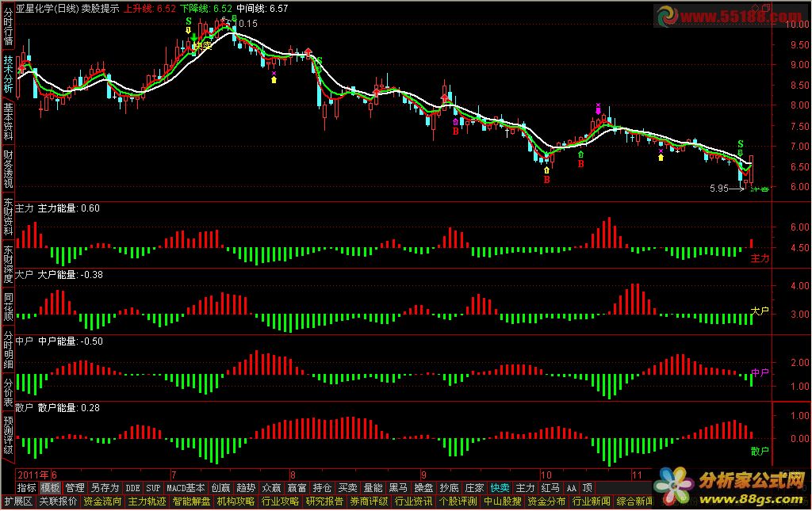The height and width of the screenshot is (511, 812).
Task: Select the 买卖 indicator tab
Action: click(x=347, y=488)
